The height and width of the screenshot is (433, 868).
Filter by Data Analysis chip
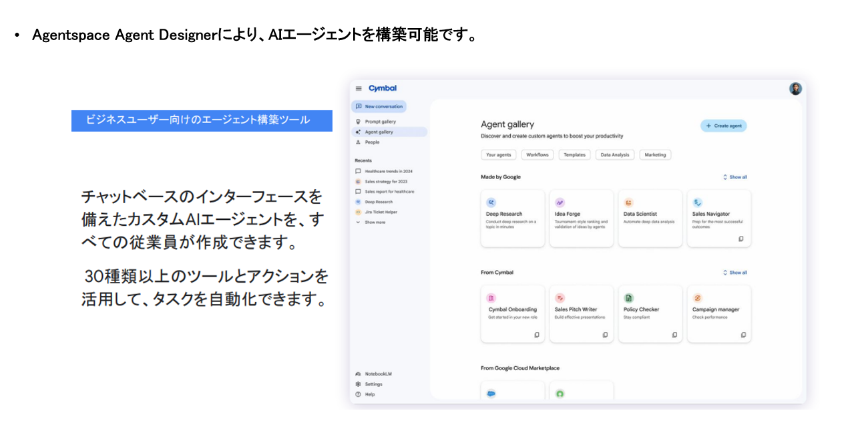tap(615, 154)
